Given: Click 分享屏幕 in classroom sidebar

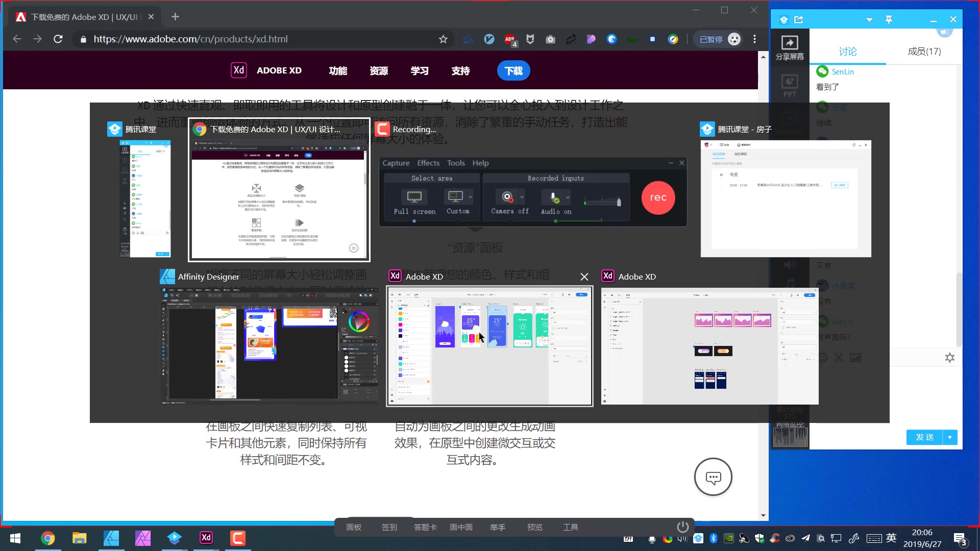Looking at the screenshot, I should 790,48.
